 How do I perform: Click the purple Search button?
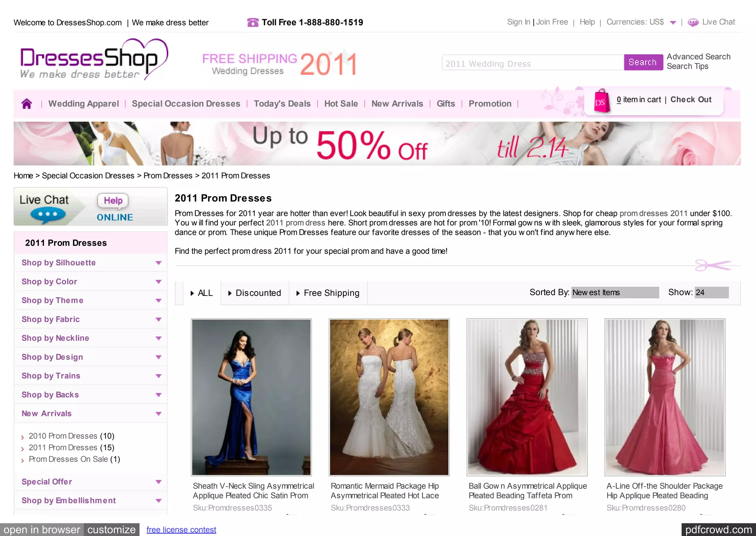tap(643, 62)
